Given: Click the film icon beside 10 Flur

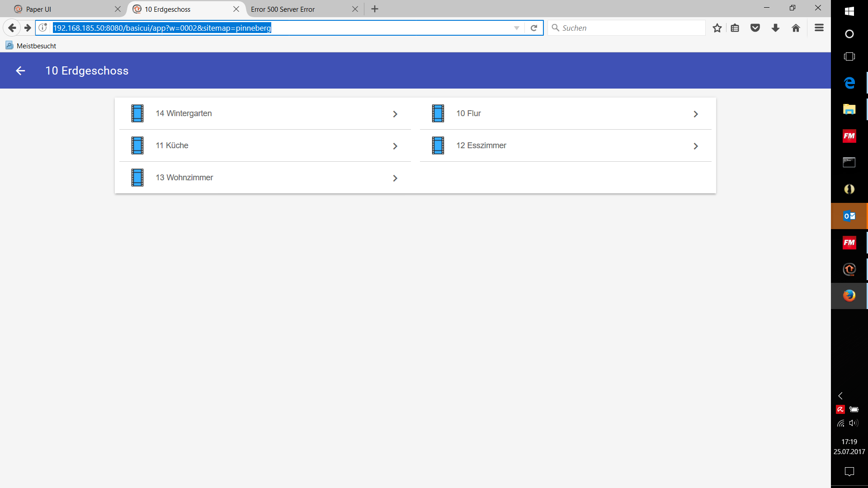Looking at the screenshot, I should pos(438,113).
